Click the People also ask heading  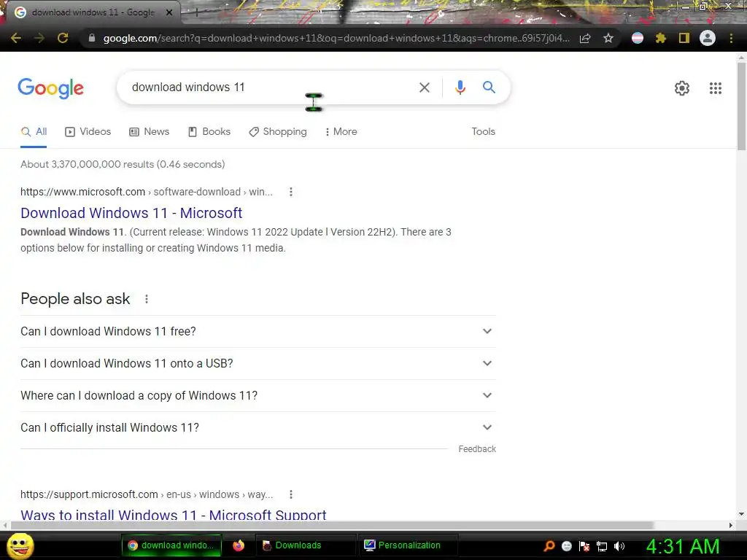(x=75, y=299)
